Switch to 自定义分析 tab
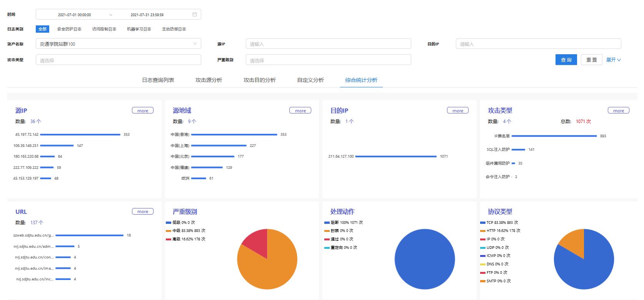This screenshot has height=300, width=644. pos(310,80)
